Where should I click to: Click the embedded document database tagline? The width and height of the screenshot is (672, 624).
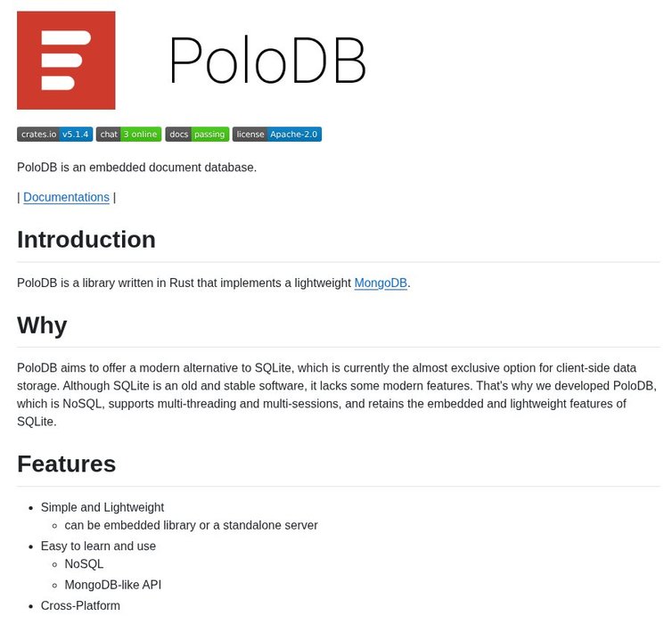(x=136, y=168)
